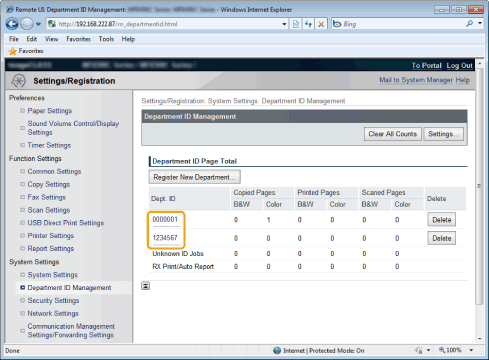Image resolution: width=489 pixels, height=360 pixels.
Task: Open the File menu
Action: [14, 39]
